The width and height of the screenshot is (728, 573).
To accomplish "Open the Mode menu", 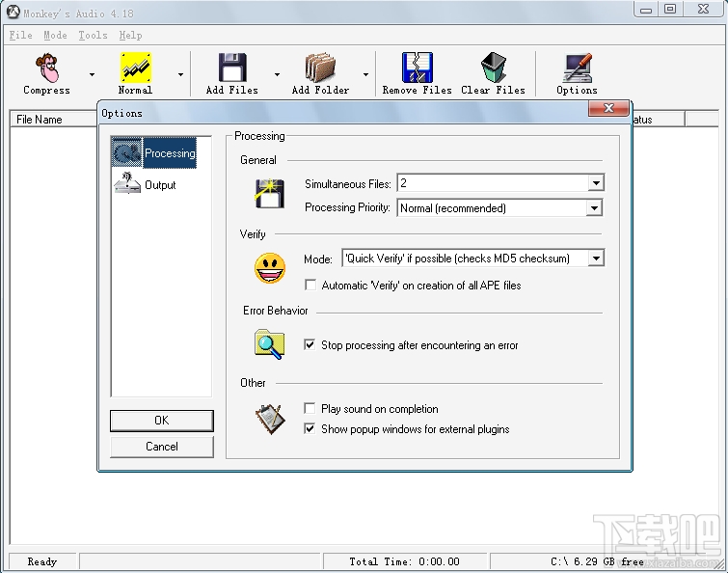I will [55, 36].
